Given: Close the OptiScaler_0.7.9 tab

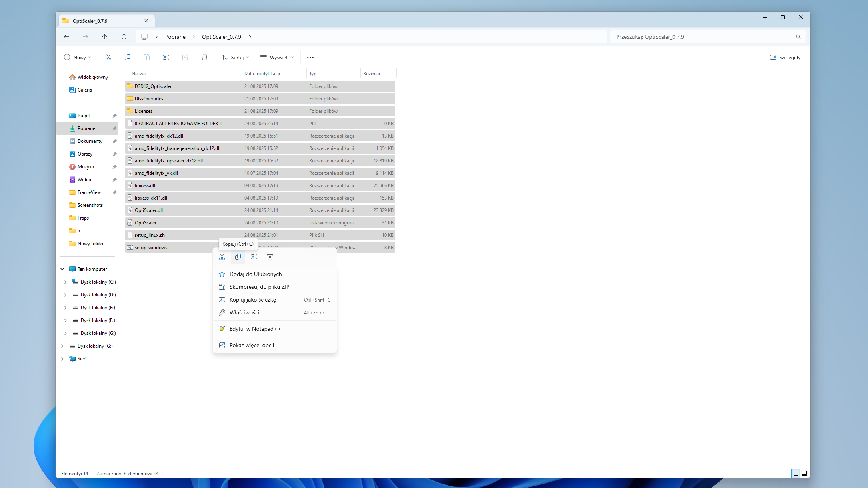Looking at the screenshot, I should coord(146,21).
